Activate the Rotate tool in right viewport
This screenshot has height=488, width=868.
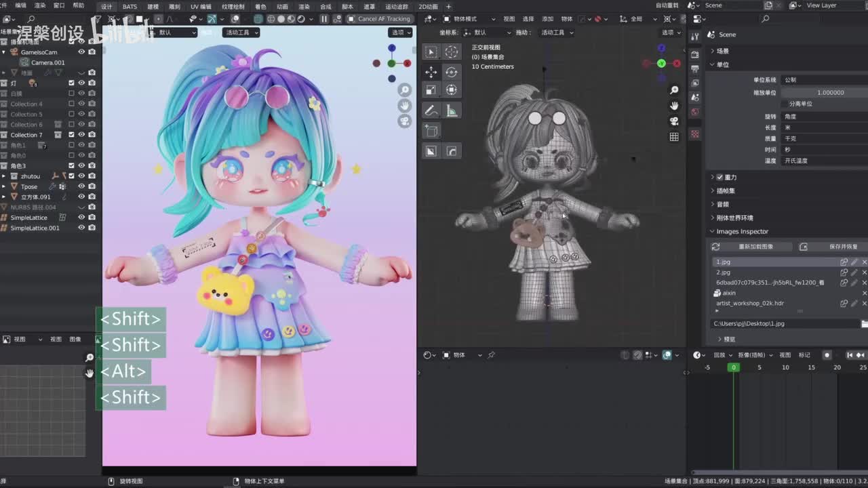click(x=451, y=72)
